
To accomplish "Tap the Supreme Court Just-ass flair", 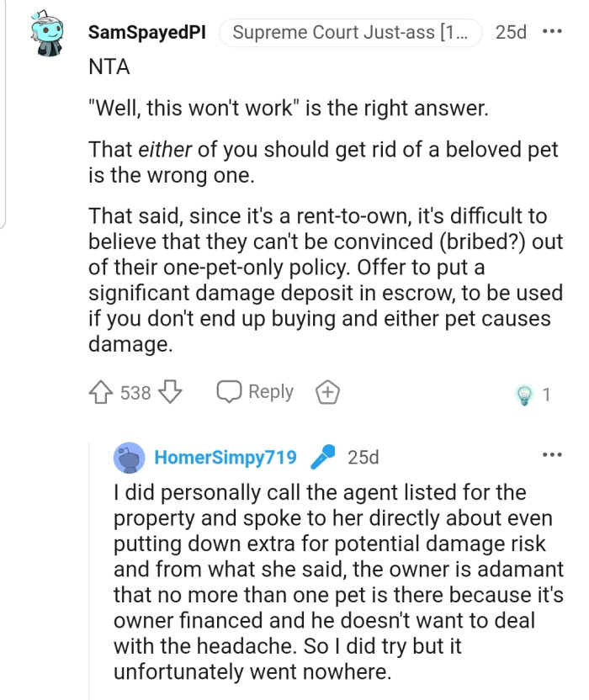I will (350, 33).
